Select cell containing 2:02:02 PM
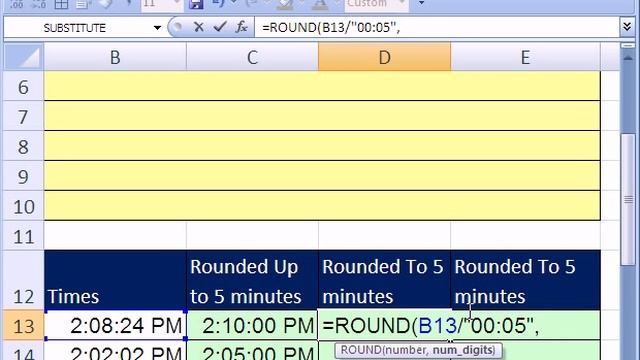Image resolution: width=640 pixels, height=360 pixels. [x=115, y=351]
